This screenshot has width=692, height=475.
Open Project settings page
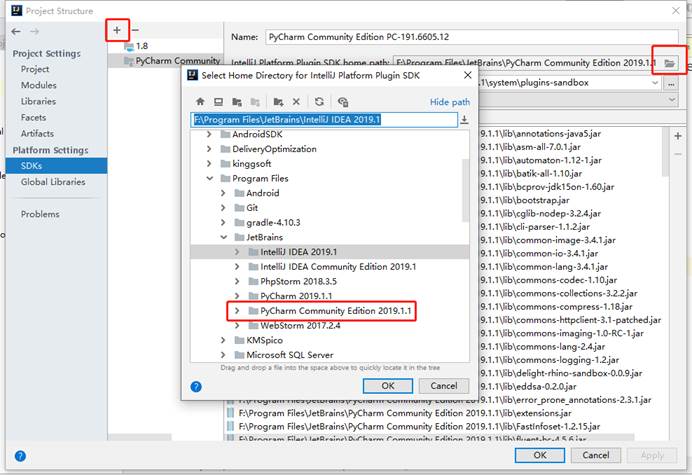click(35, 69)
